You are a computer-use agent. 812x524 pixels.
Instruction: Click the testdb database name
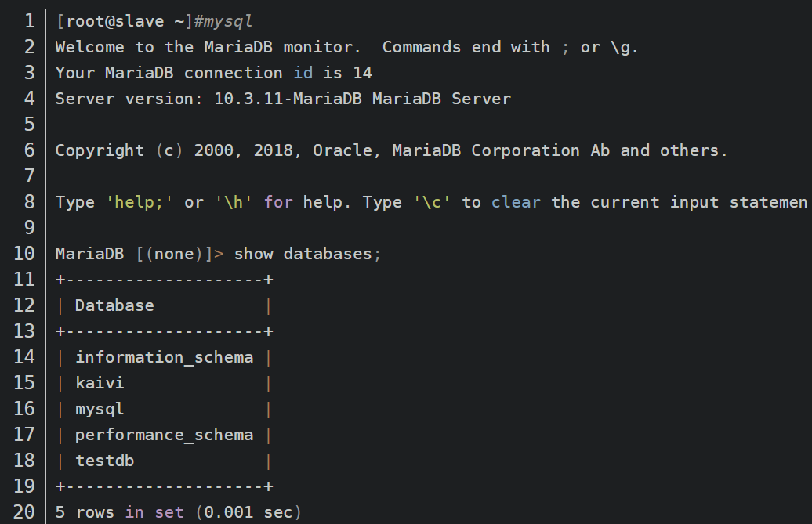click(104, 461)
